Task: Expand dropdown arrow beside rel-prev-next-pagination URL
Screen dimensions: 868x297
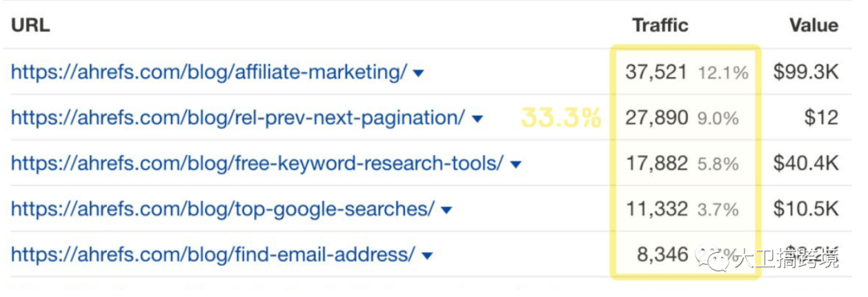Action: pyautogui.click(x=477, y=119)
